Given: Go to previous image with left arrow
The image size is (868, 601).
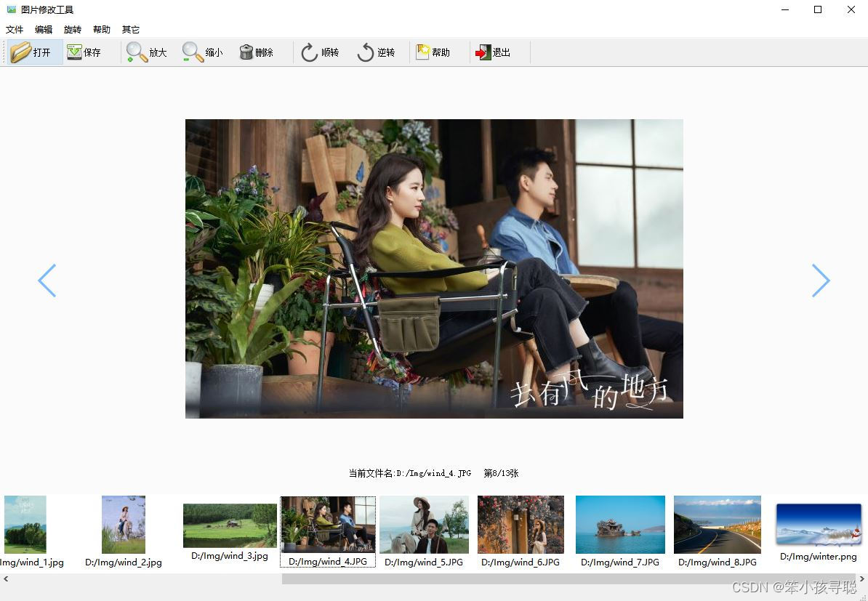Looking at the screenshot, I should [47, 281].
